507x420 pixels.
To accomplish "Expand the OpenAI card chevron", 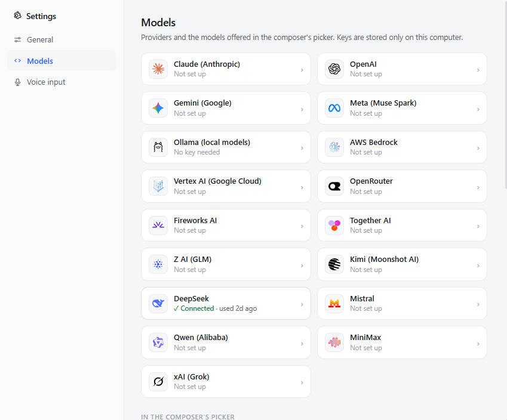I will point(478,70).
